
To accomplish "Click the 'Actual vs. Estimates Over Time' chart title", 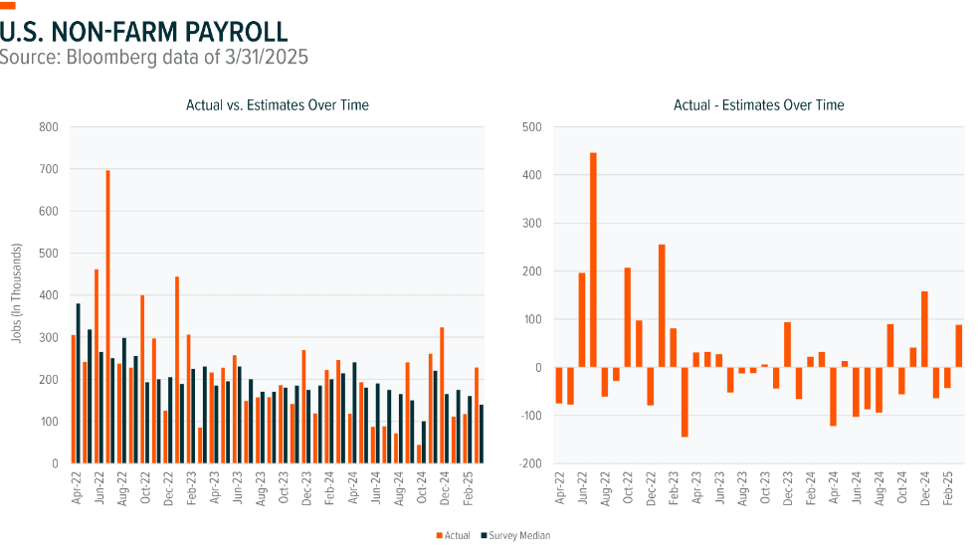I will [x=270, y=104].
